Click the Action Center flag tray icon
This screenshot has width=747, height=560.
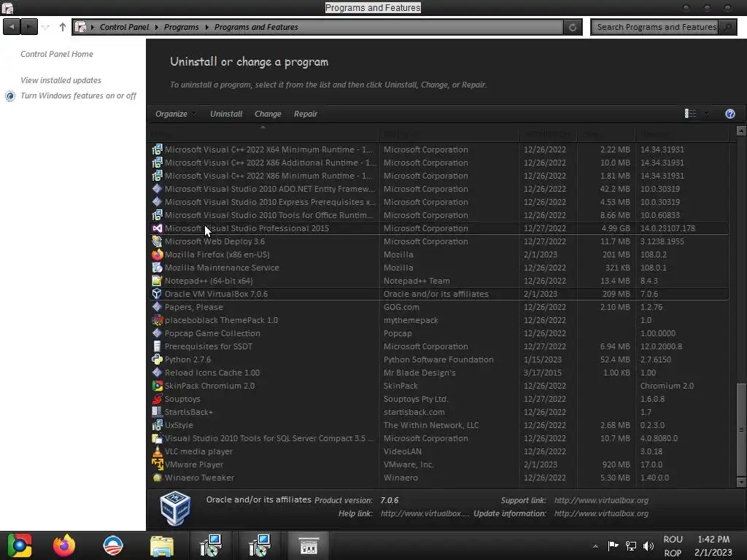click(x=613, y=545)
